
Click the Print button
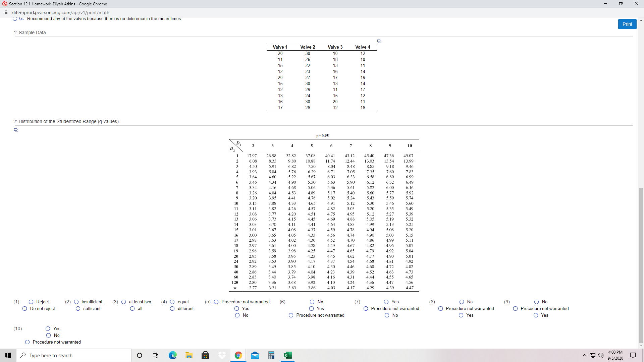[x=627, y=24]
